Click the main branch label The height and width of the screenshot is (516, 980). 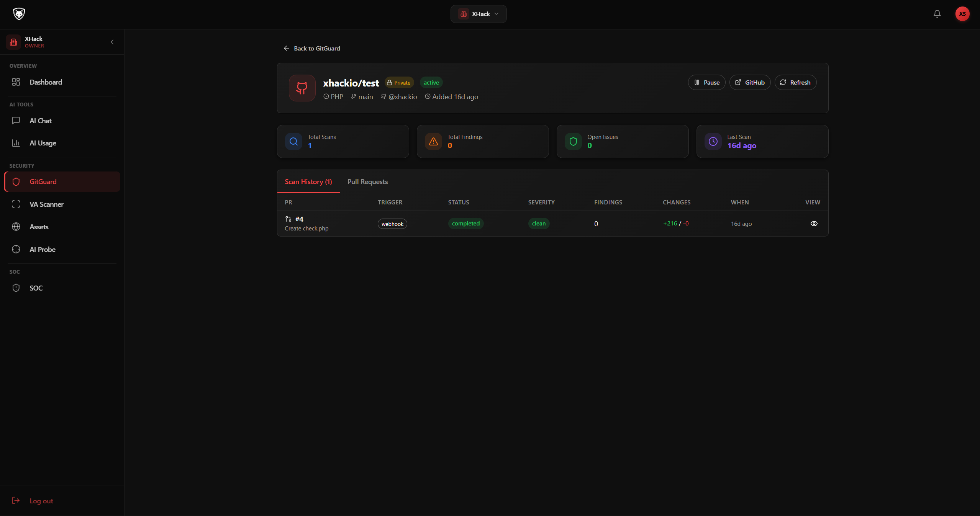[362, 97]
